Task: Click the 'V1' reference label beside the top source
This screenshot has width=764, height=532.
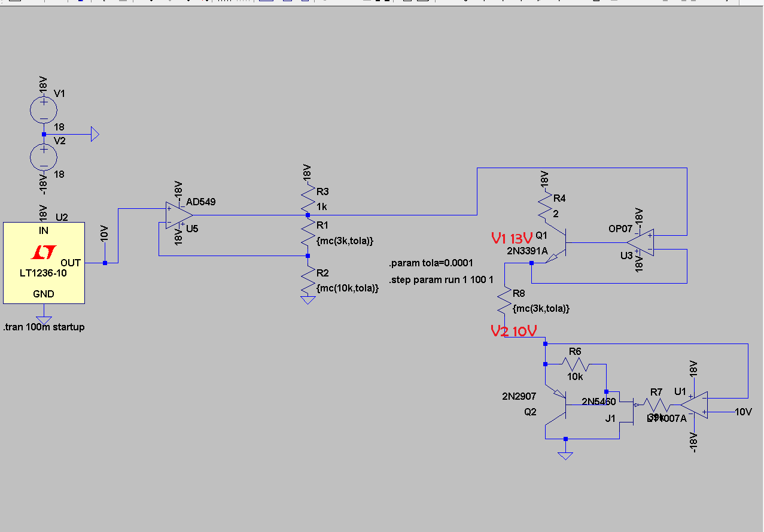Action: tap(60, 94)
